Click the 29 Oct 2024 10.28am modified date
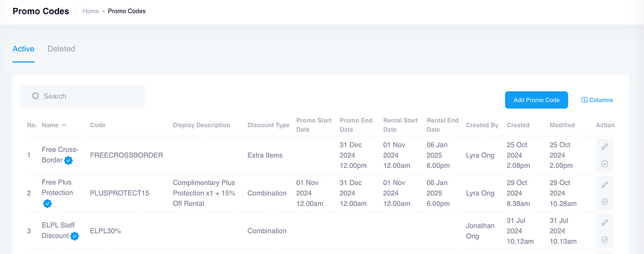This screenshot has height=254, width=644. point(563,193)
